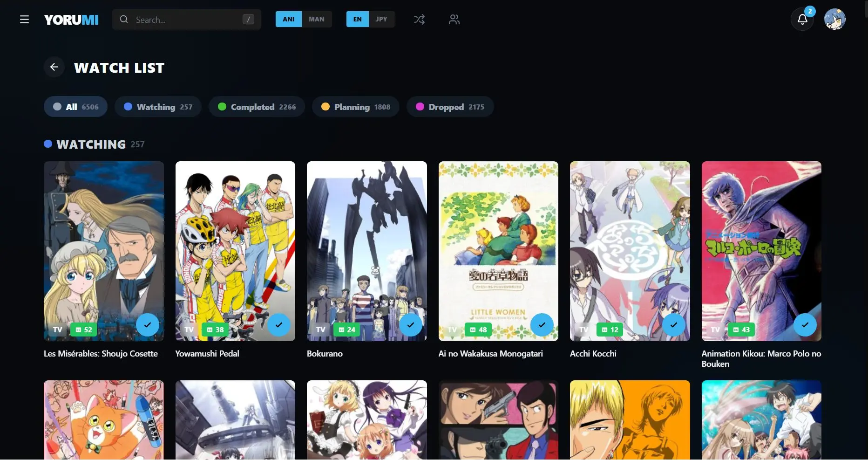The width and height of the screenshot is (868, 460).
Task: Open the blond man on orange poster
Action: [630, 420]
